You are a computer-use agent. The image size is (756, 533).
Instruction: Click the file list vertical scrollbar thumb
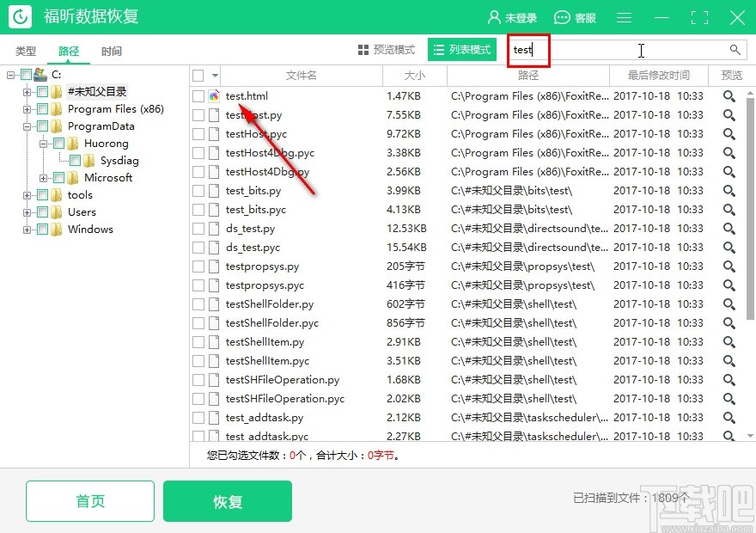750,208
